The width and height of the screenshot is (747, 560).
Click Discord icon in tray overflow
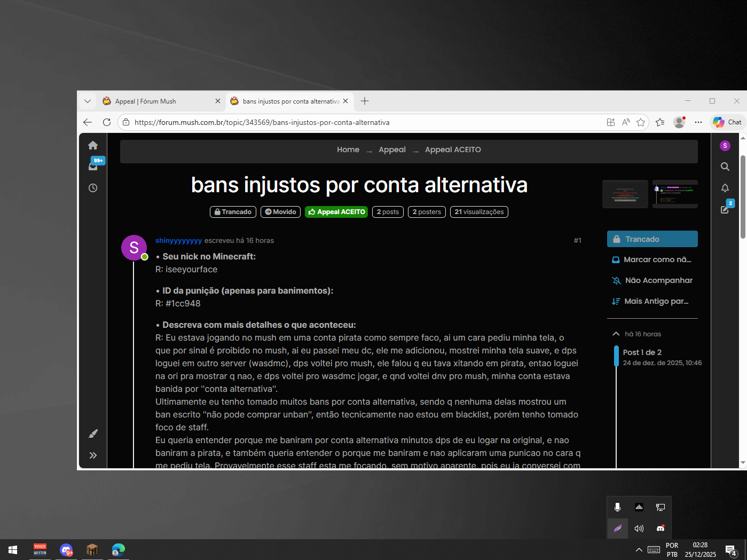pyautogui.click(x=660, y=529)
